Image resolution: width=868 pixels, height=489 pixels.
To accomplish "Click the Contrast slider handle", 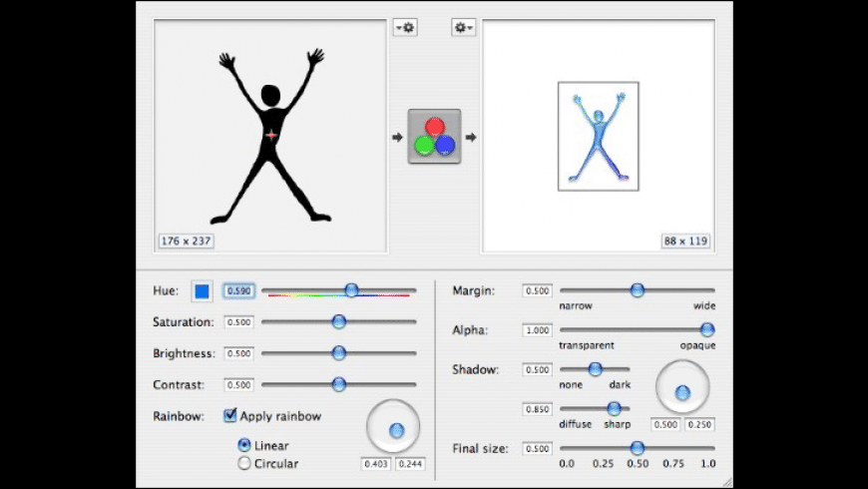I will (338, 384).
